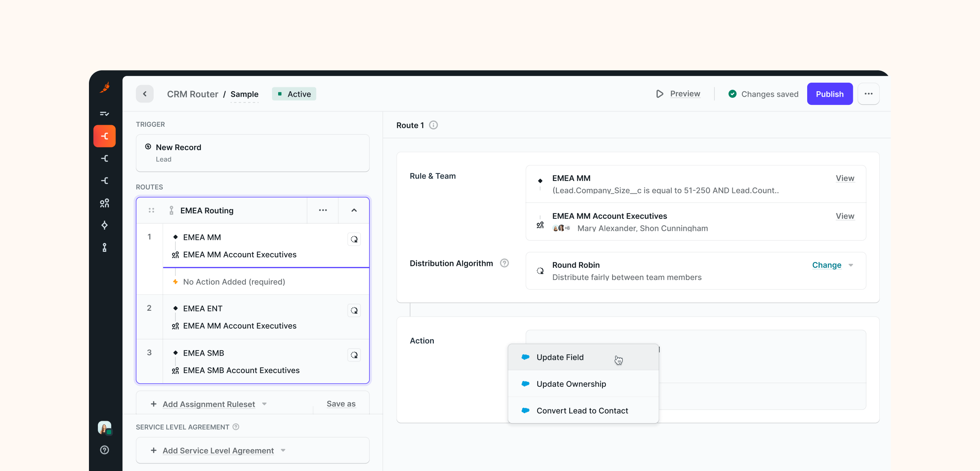Choose Convert Lead to Contact option
This screenshot has width=980, height=471.
582,411
